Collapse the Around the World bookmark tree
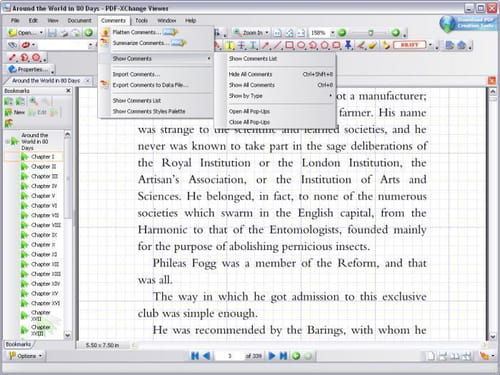The height and width of the screenshot is (375, 500). [7, 141]
